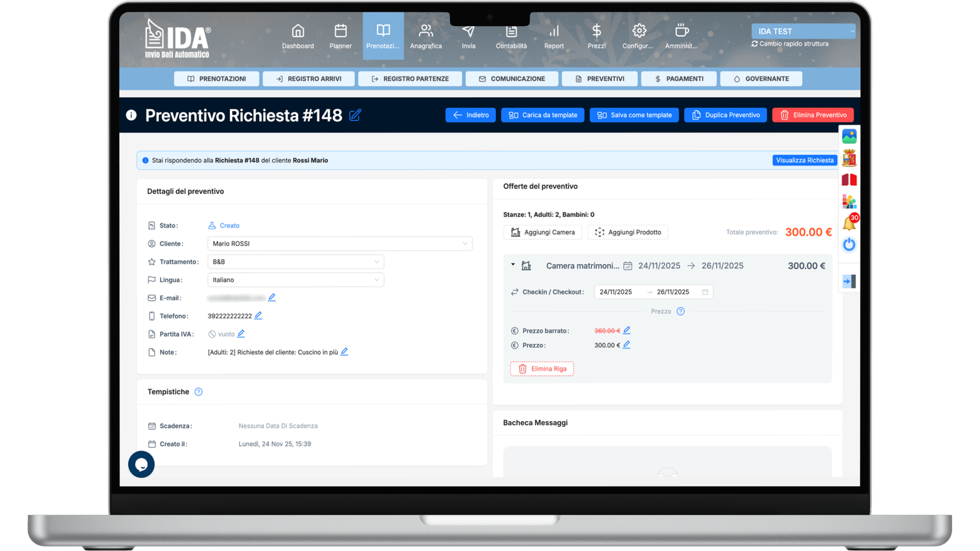Open the Lingua dropdown set to Italiano

click(x=295, y=280)
